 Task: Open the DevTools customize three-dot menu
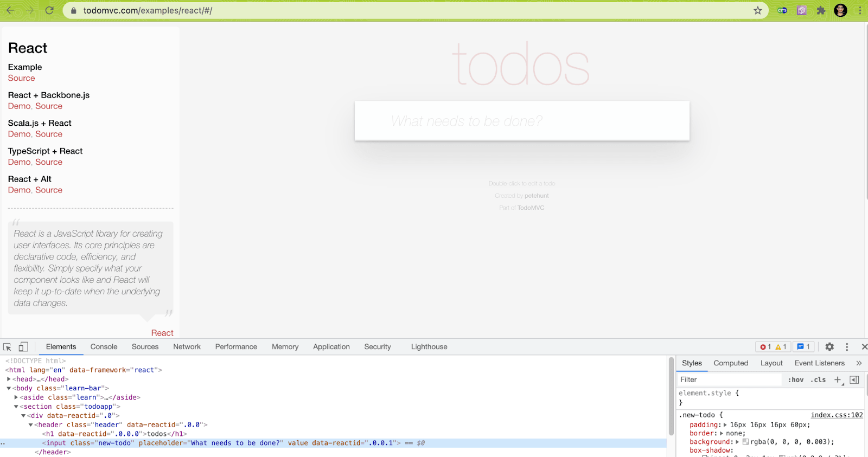click(847, 347)
